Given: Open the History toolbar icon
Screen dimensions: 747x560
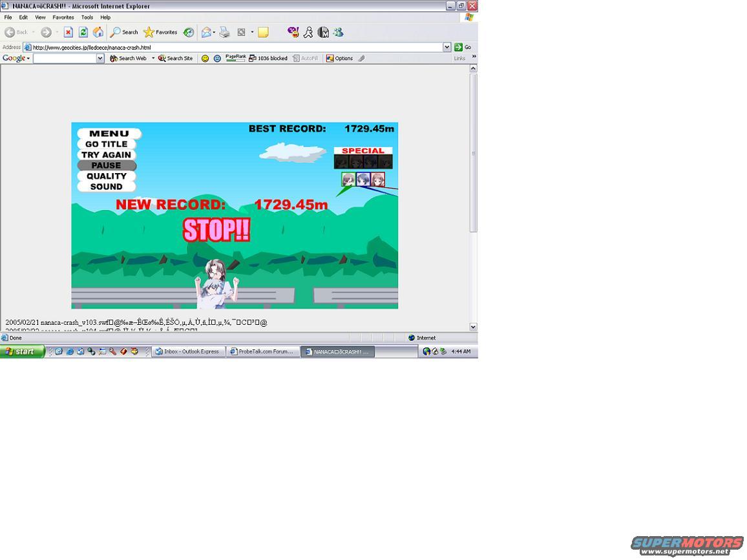Looking at the screenshot, I should click(189, 32).
